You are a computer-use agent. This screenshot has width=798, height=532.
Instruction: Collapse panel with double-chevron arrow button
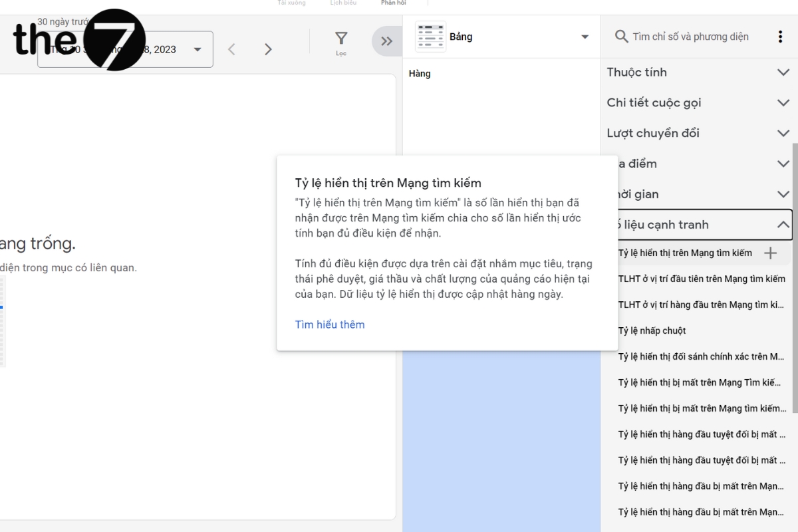(386, 41)
